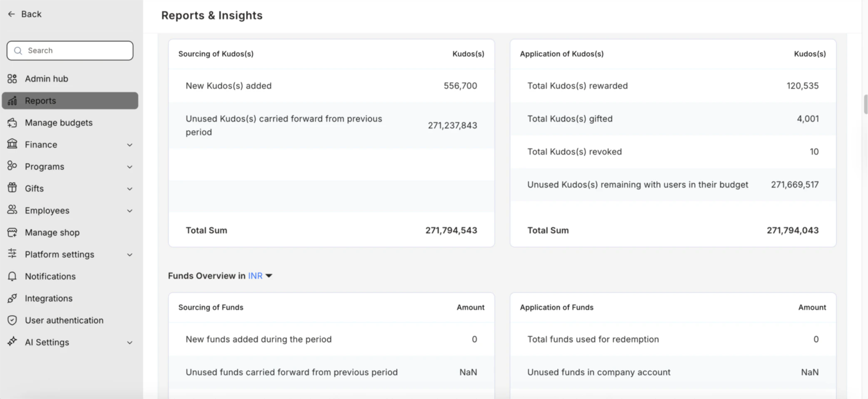Click the Manage budgets icon
Image resolution: width=868 pixels, height=399 pixels.
point(12,122)
